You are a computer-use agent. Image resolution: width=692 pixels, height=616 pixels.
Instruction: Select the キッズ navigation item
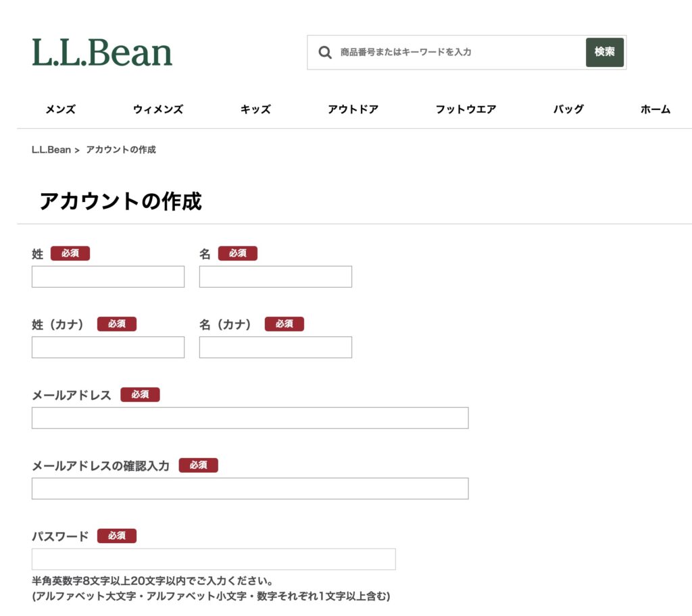[x=255, y=109]
